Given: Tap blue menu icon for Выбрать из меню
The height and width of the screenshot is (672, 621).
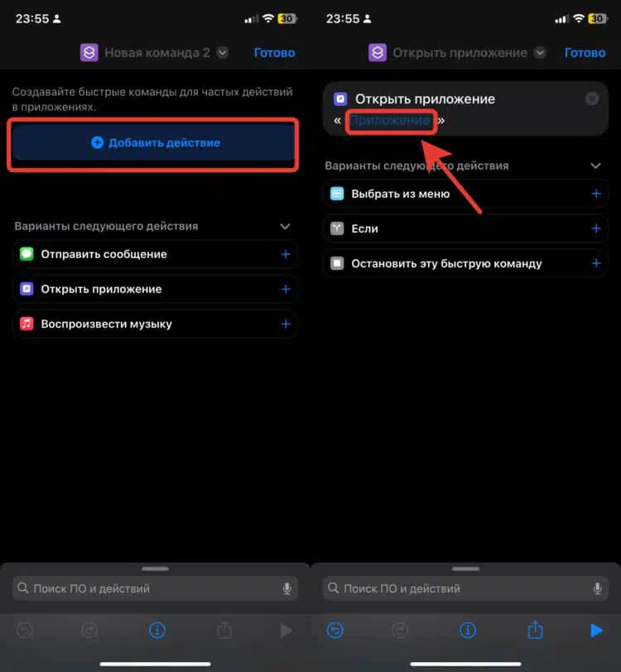Looking at the screenshot, I should click(337, 194).
